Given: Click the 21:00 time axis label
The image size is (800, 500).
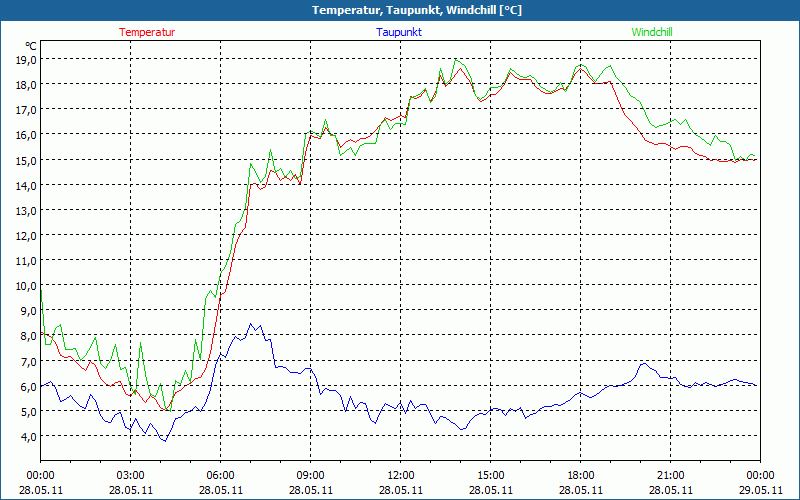Looking at the screenshot, I should (670, 476).
